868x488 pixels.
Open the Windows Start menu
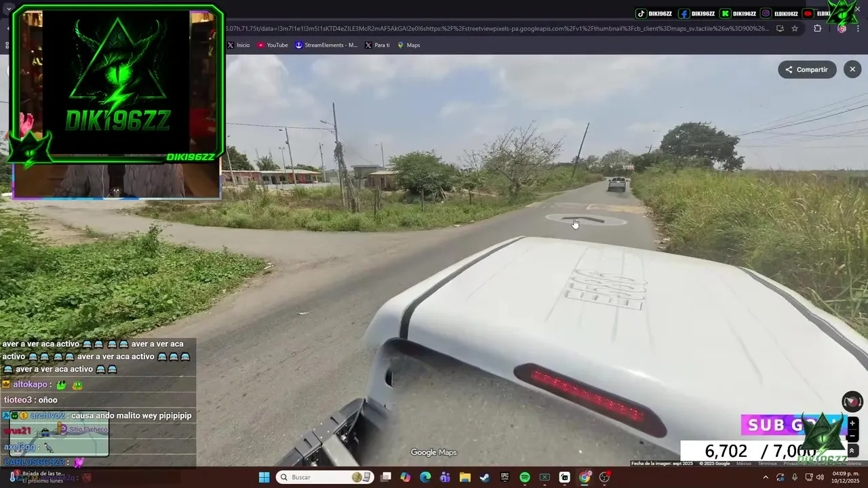[x=264, y=477]
